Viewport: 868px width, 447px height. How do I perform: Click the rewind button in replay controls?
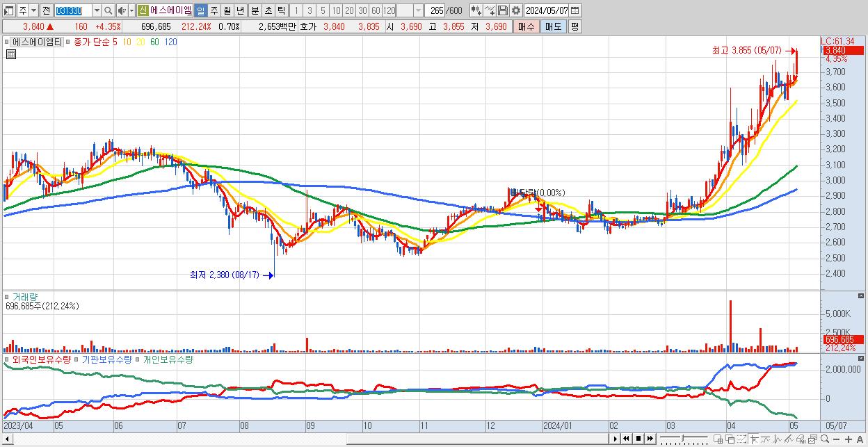(626, 439)
